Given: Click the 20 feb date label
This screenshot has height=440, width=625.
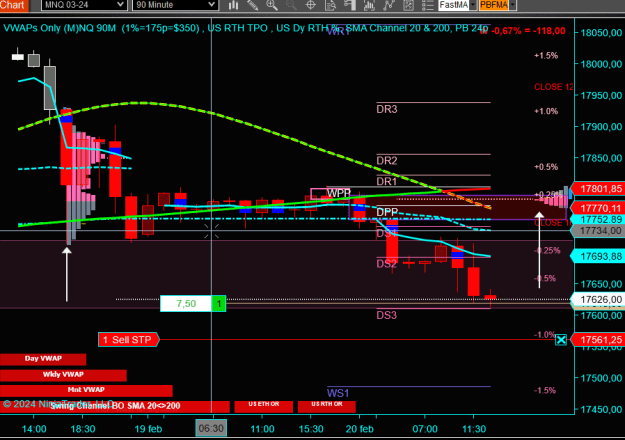Looking at the screenshot, I should point(360,429).
